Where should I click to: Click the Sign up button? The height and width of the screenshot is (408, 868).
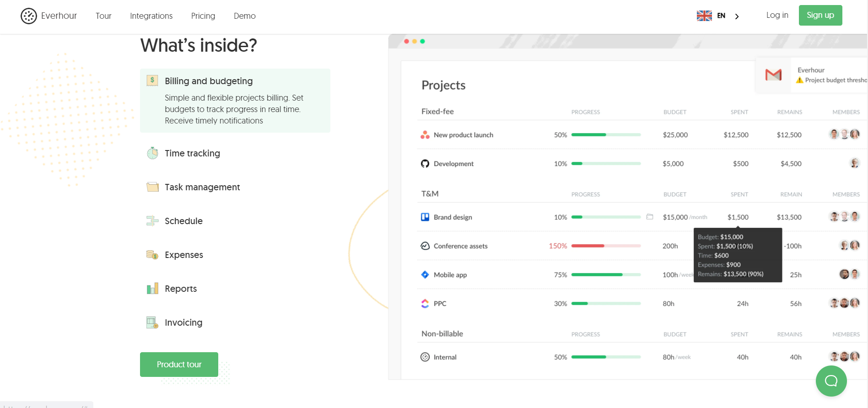[820, 15]
